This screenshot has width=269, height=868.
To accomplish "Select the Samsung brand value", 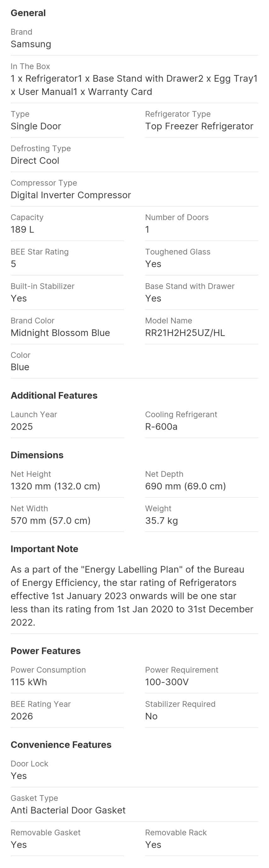I will [31, 44].
